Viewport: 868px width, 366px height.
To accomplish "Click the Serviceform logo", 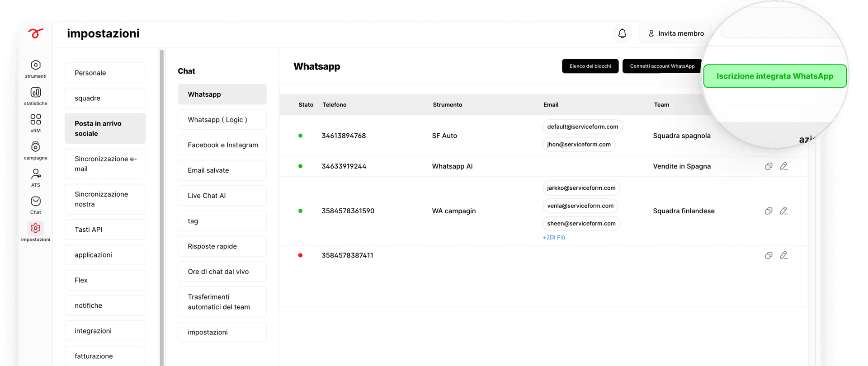I will point(36,33).
